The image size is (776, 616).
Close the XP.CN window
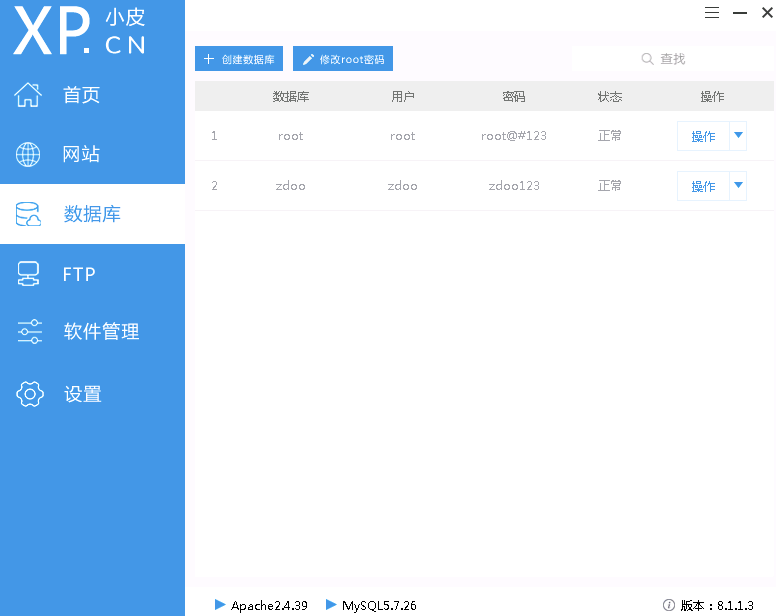(767, 12)
